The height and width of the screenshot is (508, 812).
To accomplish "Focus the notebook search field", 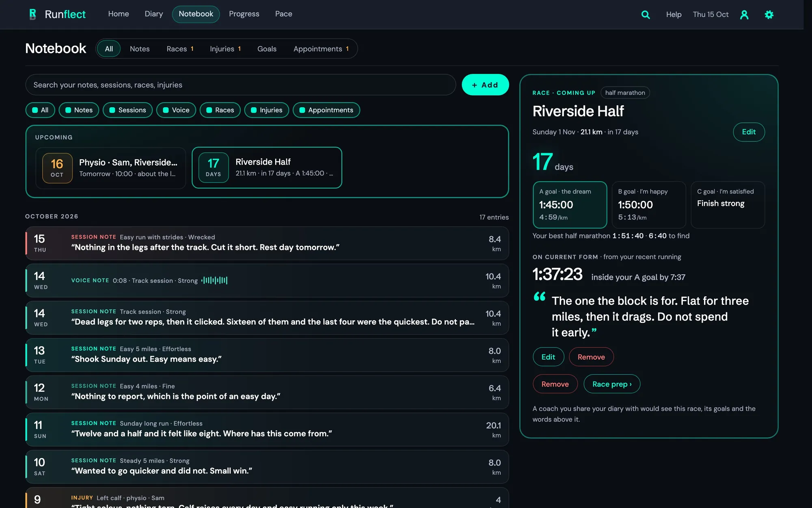I will [240, 85].
